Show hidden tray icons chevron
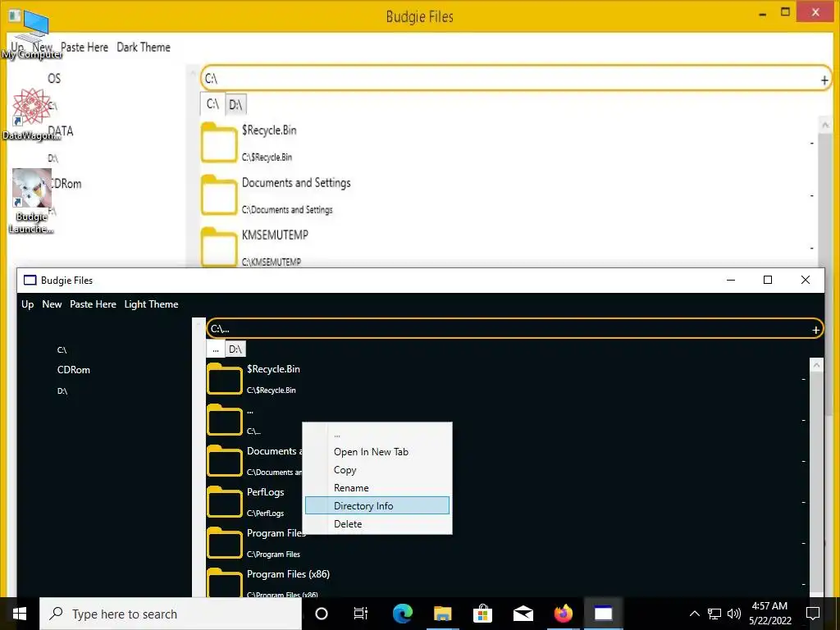The height and width of the screenshot is (630, 840). click(694, 614)
